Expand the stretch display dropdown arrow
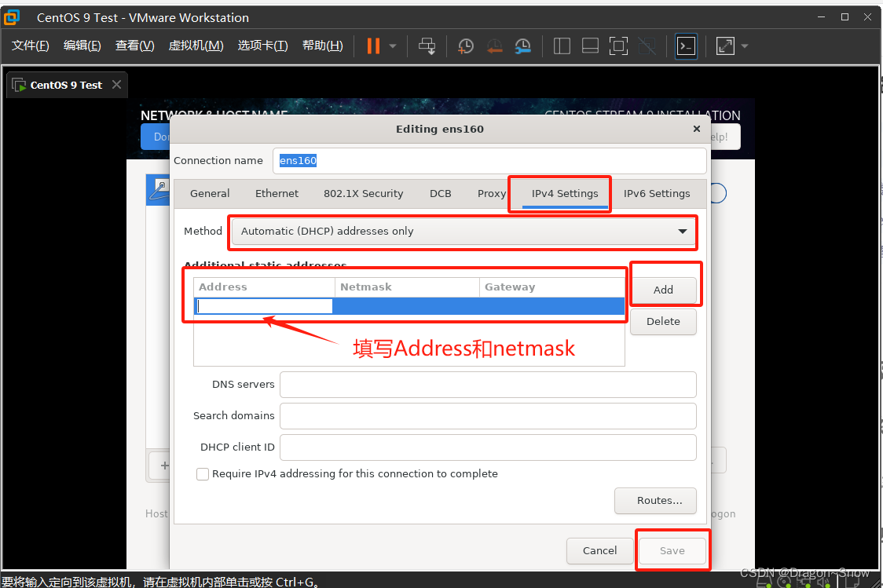 click(745, 46)
